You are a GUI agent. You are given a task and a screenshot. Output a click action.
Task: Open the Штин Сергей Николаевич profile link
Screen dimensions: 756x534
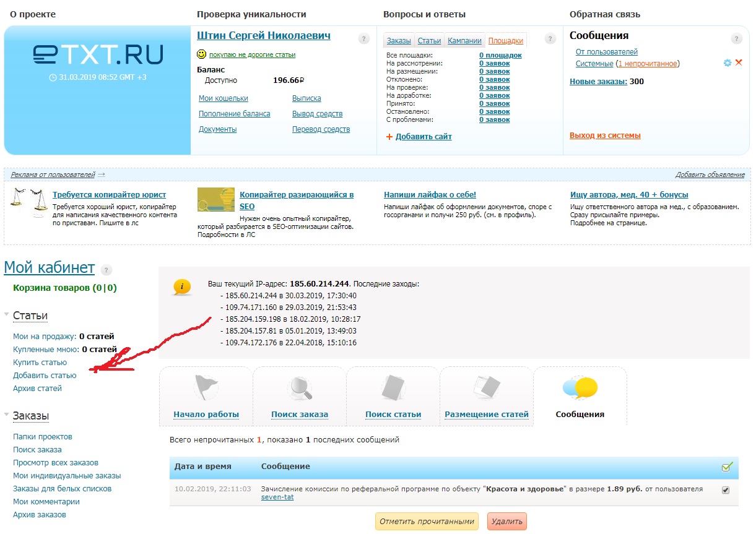(x=264, y=35)
